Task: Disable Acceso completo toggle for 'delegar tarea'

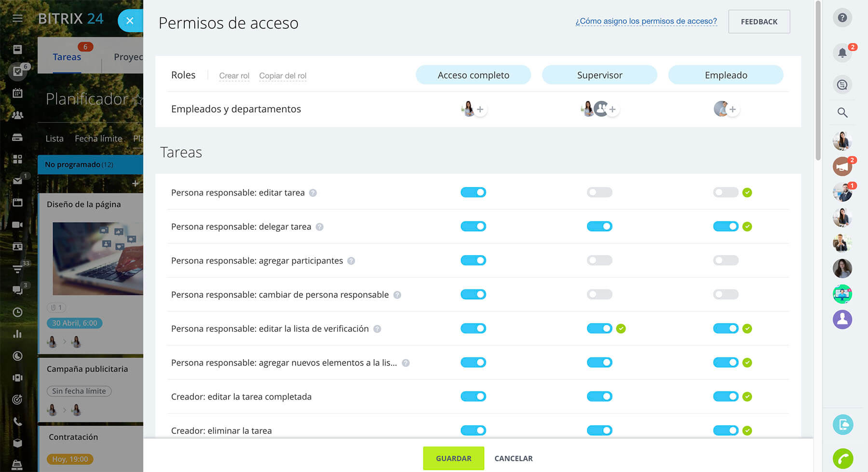Action: pyautogui.click(x=473, y=226)
